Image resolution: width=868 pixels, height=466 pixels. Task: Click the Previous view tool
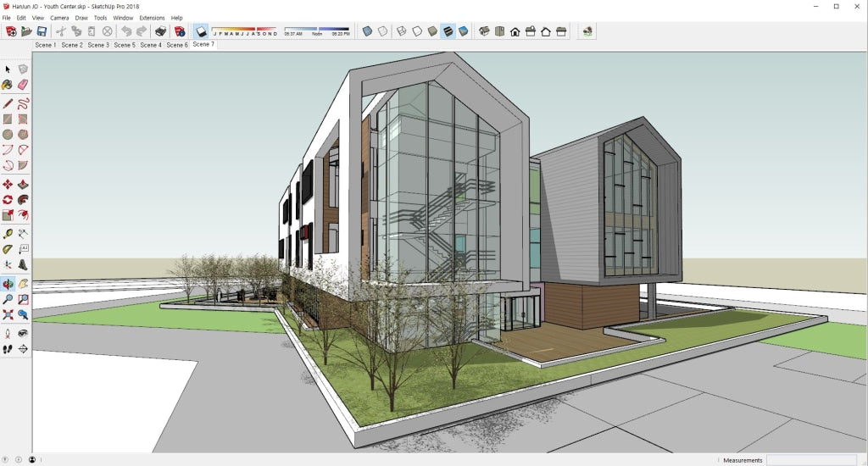(x=23, y=315)
